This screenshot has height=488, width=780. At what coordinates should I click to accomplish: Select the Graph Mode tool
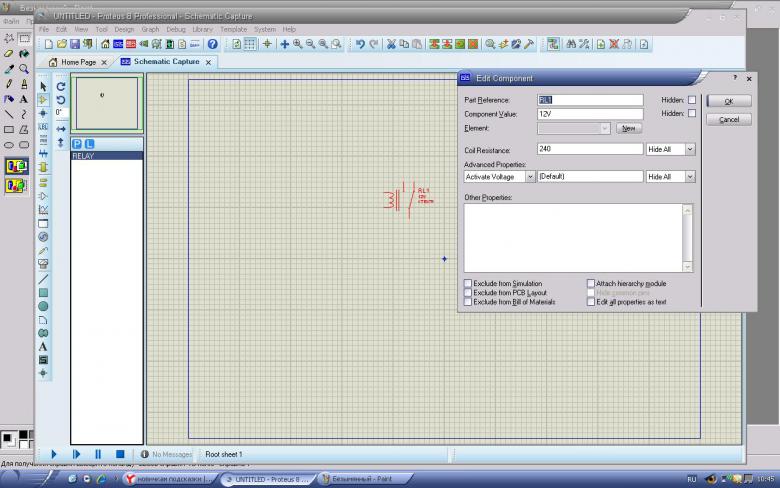43,209
